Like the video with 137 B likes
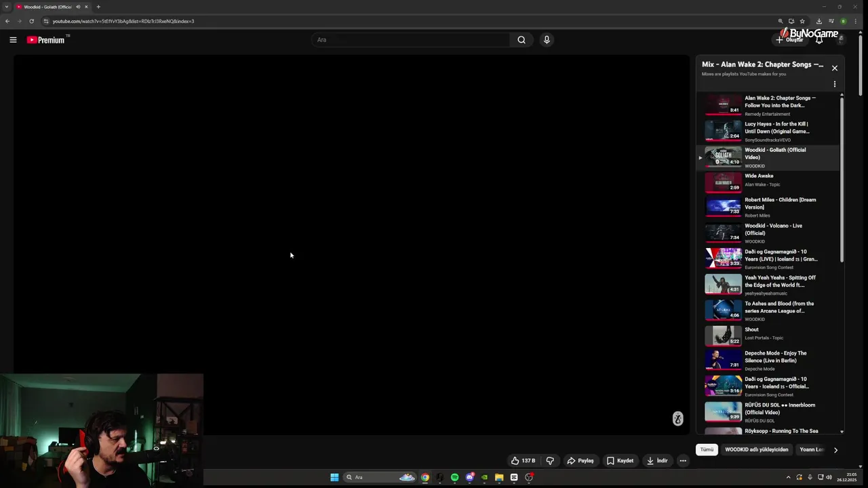This screenshot has width=868, height=488. [x=523, y=461]
